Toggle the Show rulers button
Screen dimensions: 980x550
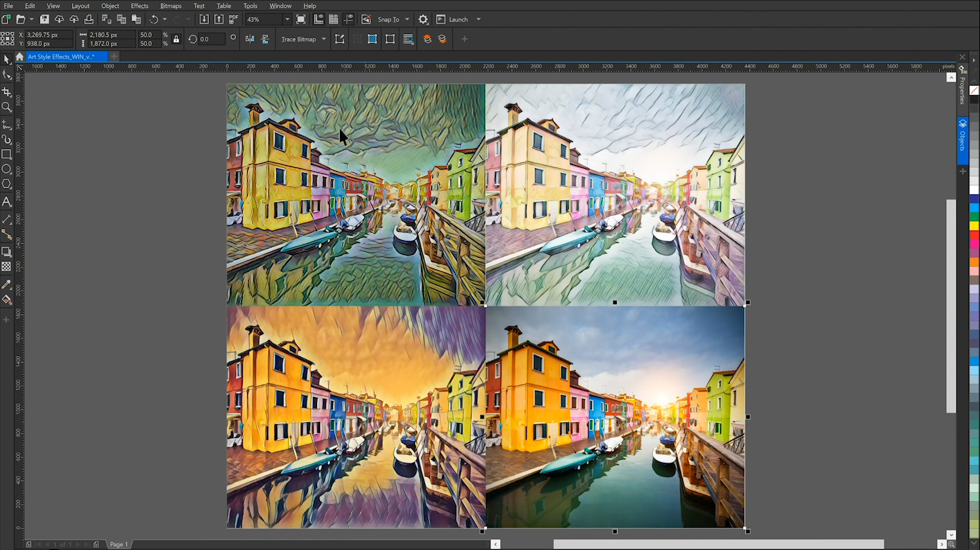tap(318, 19)
